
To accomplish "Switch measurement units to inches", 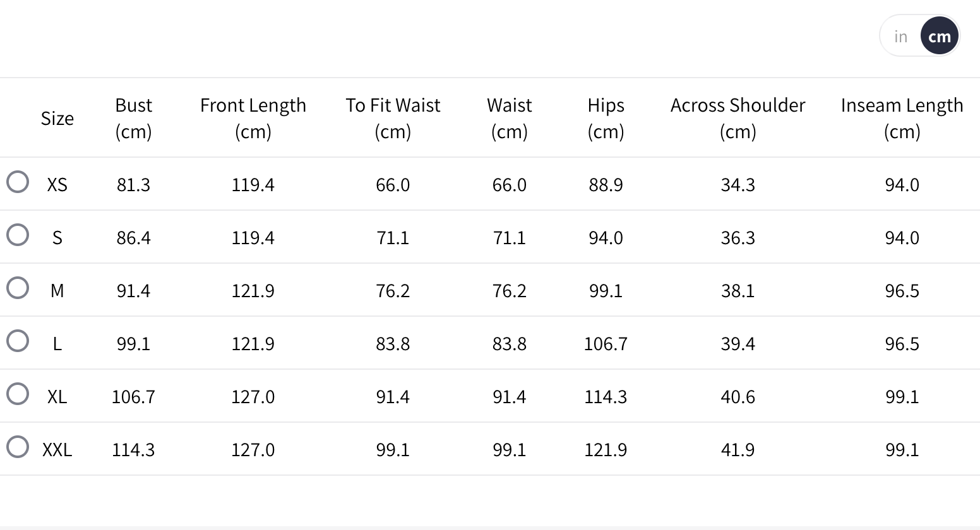I will pyautogui.click(x=900, y=37).
